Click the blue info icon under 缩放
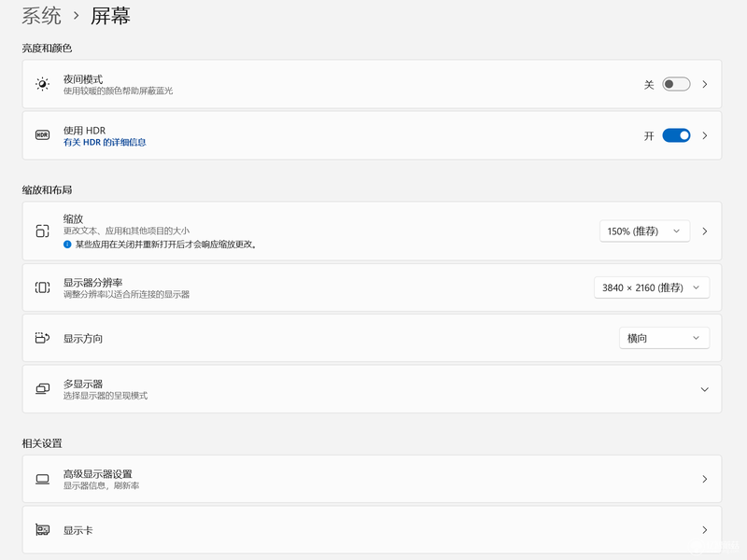 point(67,245)
